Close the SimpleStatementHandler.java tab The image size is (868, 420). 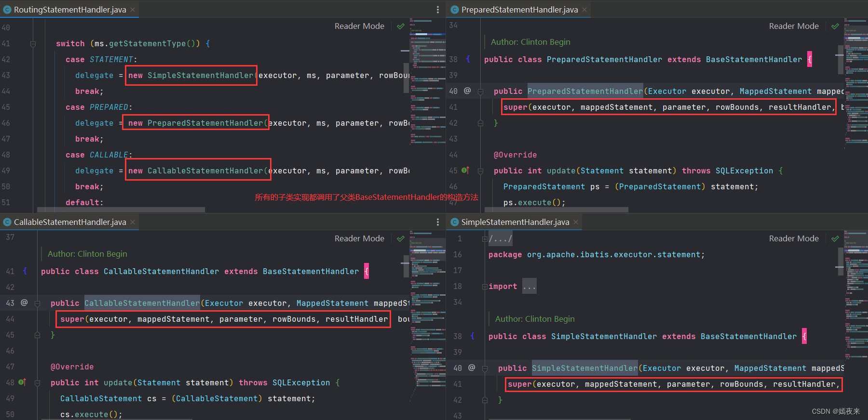(576, 222)
